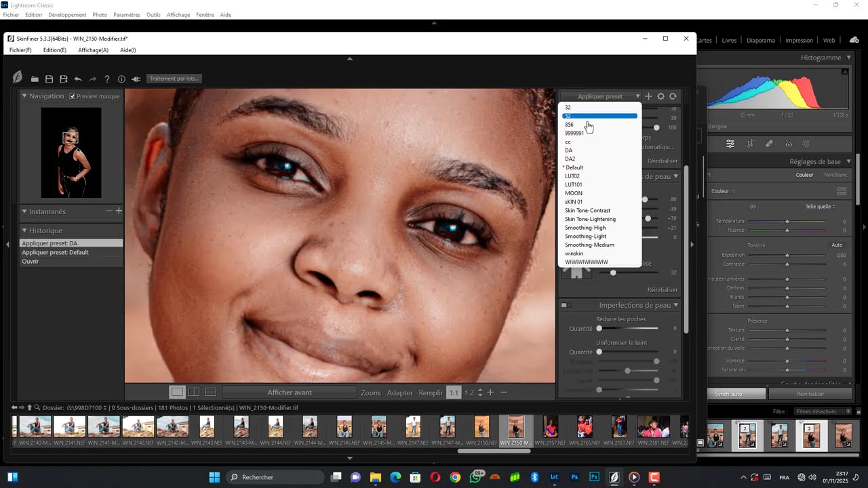The width and height of the screenshot is (868, 488).
Task: Click the save-as disk icon with arrow
Action: click(x=64, y=79)
